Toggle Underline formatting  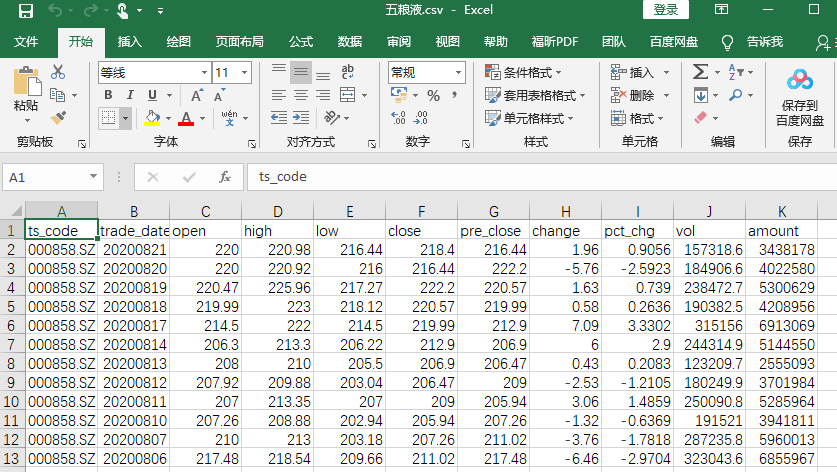tap(152, 95)
